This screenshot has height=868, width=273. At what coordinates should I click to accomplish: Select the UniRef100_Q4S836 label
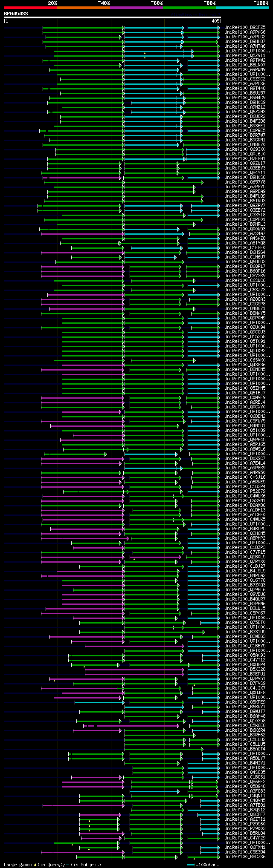[x=245, y=365]
